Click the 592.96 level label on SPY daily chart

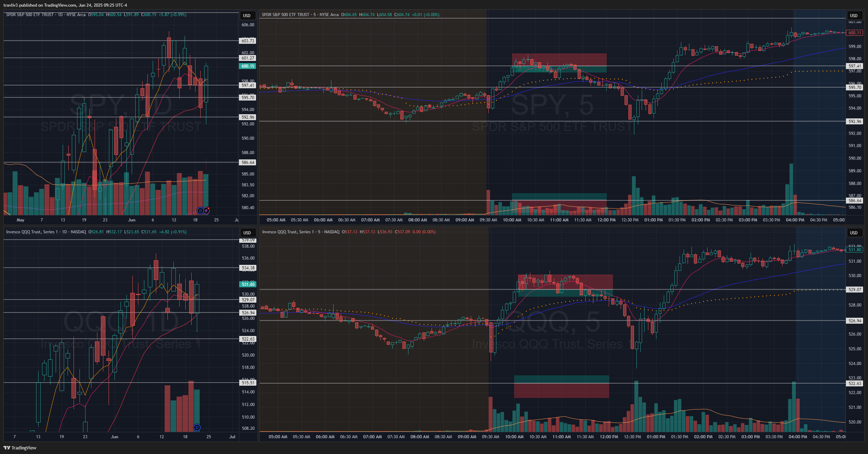pyautogui.click(x=248, y=117)
